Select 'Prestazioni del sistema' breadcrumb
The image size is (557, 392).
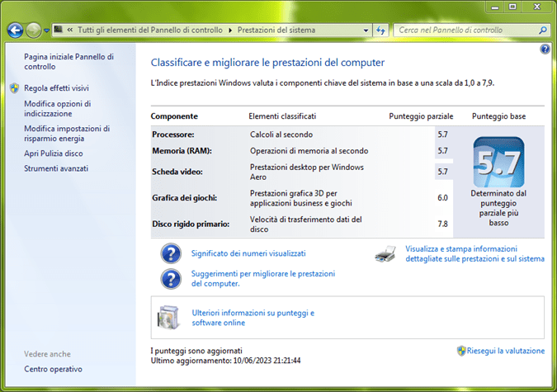tap(276, 31)
